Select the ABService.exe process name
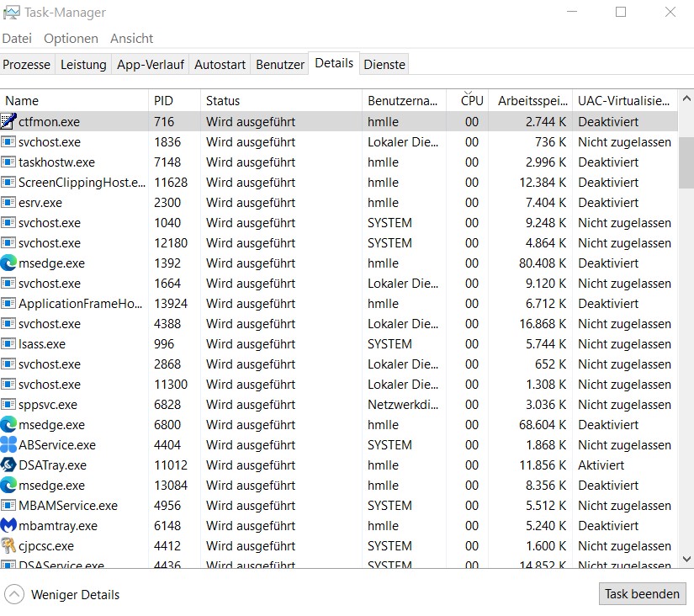Viewport: 694px width, 616px height. pos(56,444)
